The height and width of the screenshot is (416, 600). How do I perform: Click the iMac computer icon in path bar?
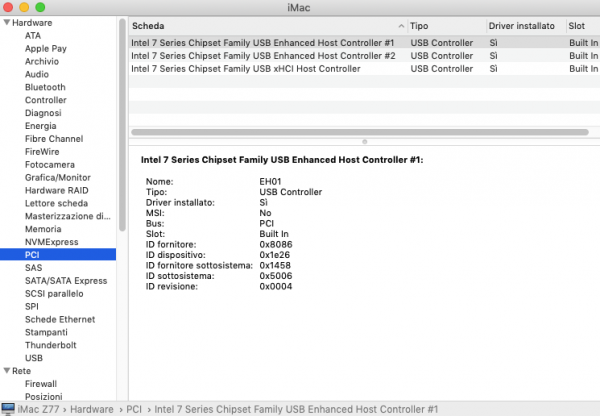pyautogui.click(x=8, y=409)
